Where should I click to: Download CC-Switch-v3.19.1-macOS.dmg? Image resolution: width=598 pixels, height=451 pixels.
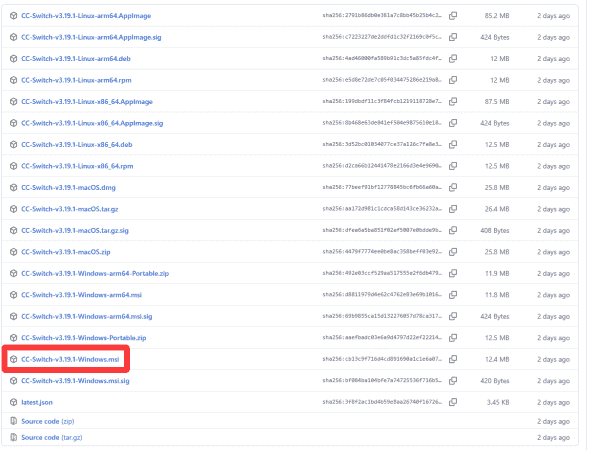pos(68,188)
